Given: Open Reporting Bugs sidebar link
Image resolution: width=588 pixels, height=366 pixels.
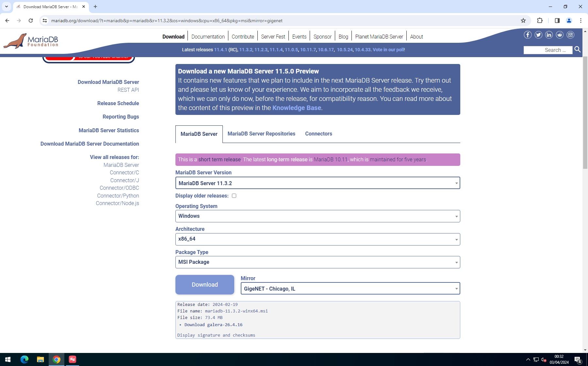Looking at the screenshot, I should click(x=121, y=117).
